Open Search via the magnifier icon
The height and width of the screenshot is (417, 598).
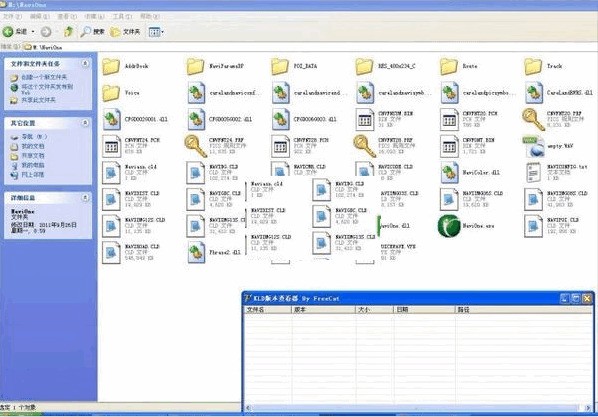click(x=85, y=32)
